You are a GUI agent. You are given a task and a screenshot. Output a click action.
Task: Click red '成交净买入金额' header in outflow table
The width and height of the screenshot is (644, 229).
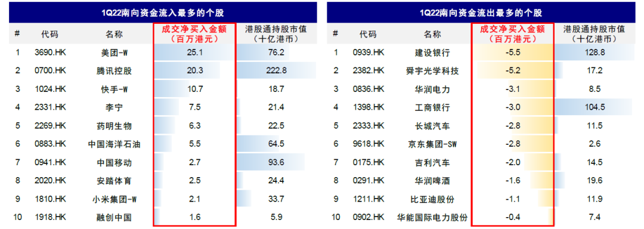tap(513, 29)
